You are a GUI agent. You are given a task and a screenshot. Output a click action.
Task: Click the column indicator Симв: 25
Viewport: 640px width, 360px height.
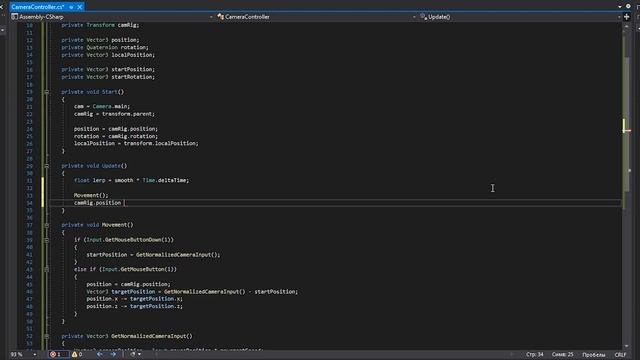pyautogui.click(x=562, y=355)
